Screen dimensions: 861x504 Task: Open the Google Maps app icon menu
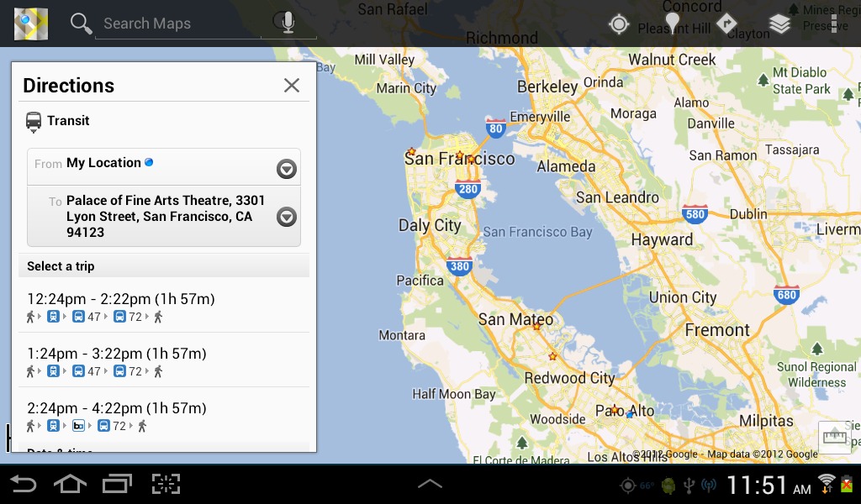click(x=31, y=24)
